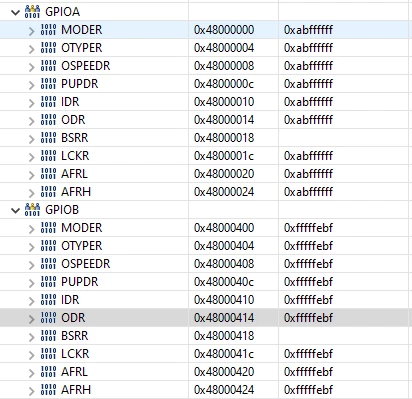Collapse the GPIOB peripheral group
Screen dimensions: 412x399
click(x=15, y=211)
